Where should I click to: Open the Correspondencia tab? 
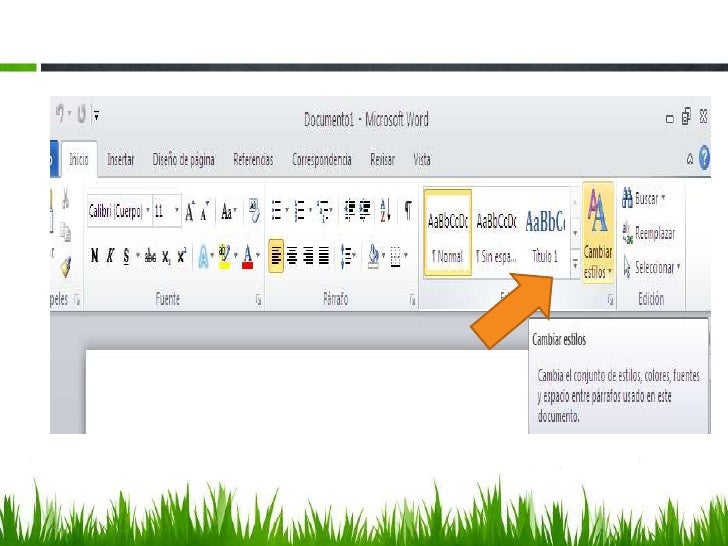[x=322, y=160]
